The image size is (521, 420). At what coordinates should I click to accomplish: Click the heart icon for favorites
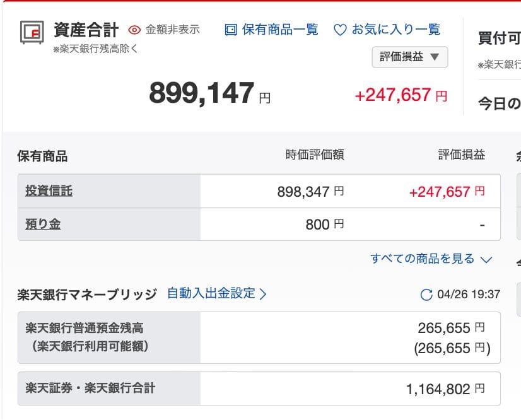[x=340, y=30]
